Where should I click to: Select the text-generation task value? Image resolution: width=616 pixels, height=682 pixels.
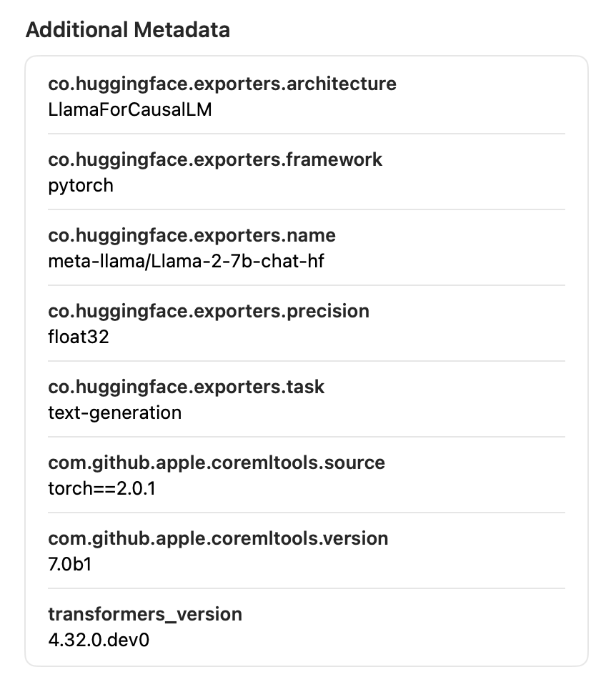coord(114,412)
